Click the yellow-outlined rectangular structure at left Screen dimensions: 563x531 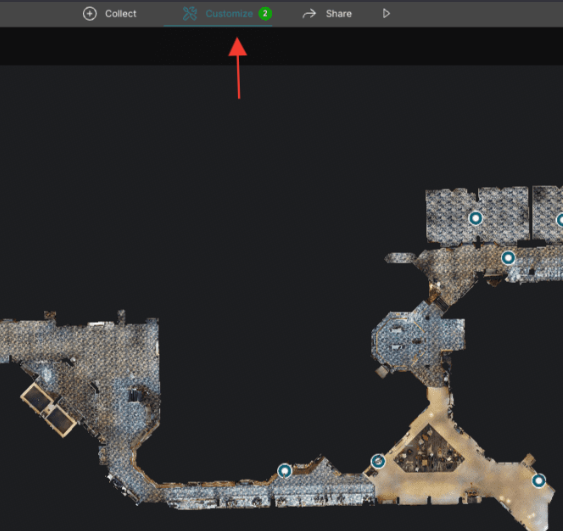coord(48,409)
